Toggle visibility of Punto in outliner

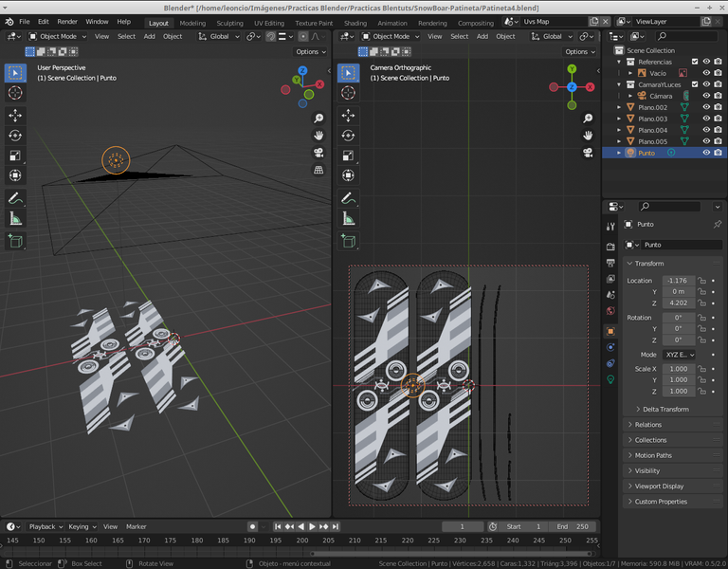click(706, 153)
